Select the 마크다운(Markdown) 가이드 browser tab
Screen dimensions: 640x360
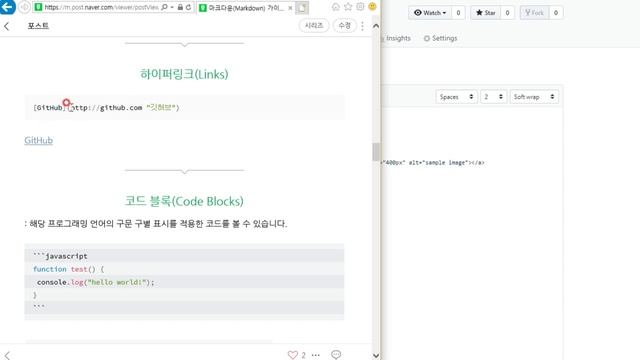click(246, 8)
